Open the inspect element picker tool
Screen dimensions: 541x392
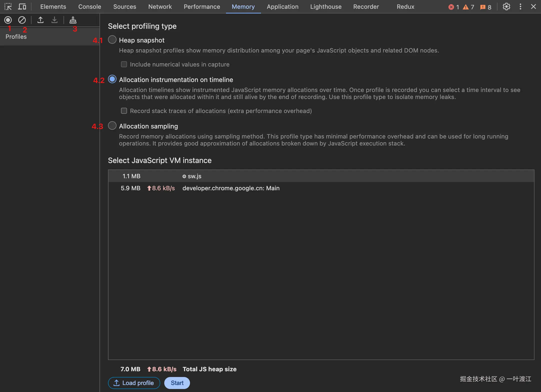8,6
